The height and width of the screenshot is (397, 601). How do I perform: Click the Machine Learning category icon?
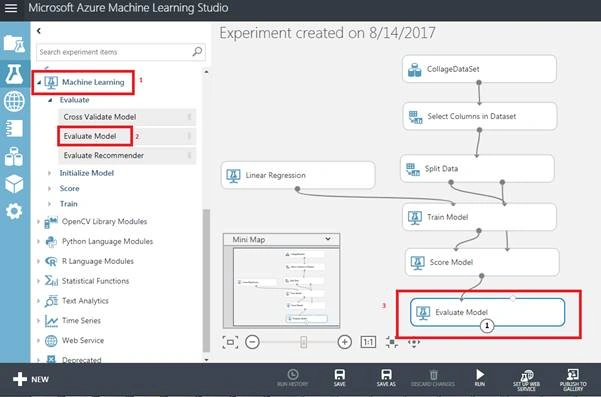click(51, 82)
